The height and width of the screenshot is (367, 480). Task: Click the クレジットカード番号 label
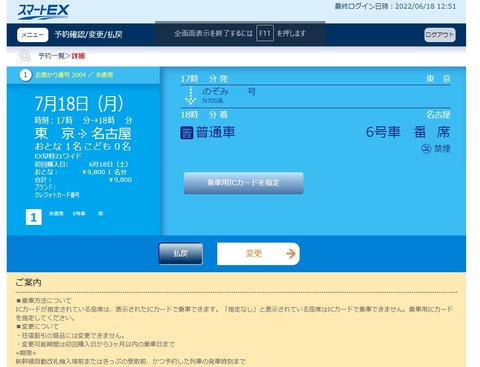57,195
